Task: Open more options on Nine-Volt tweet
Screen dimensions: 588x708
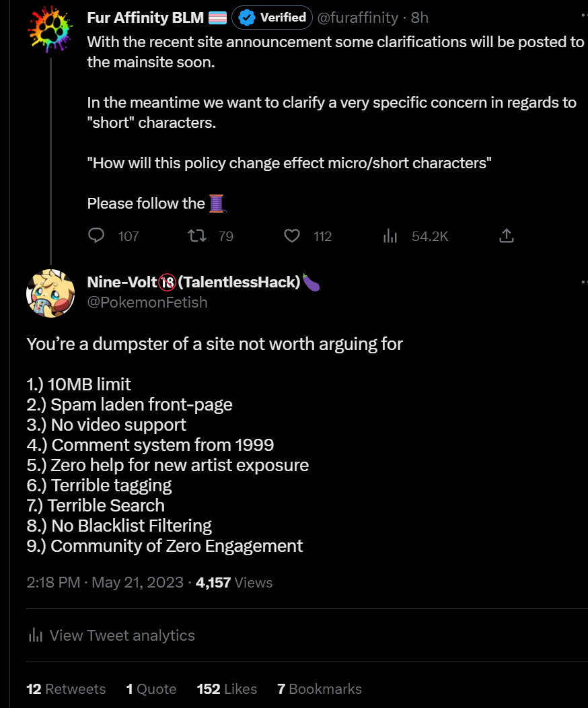Action: 583,282
